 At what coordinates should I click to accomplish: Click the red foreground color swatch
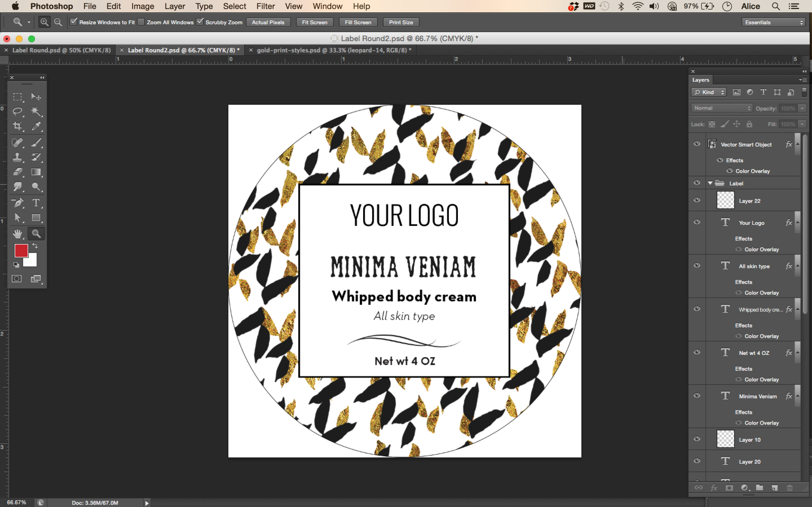pos(21,250)
